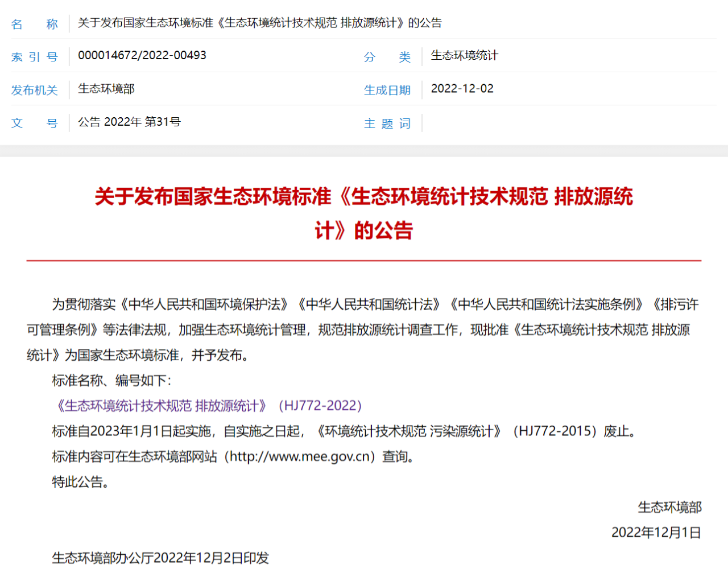Select the generation date 2022-12-02
728x577 pixels.
(462, 89)
